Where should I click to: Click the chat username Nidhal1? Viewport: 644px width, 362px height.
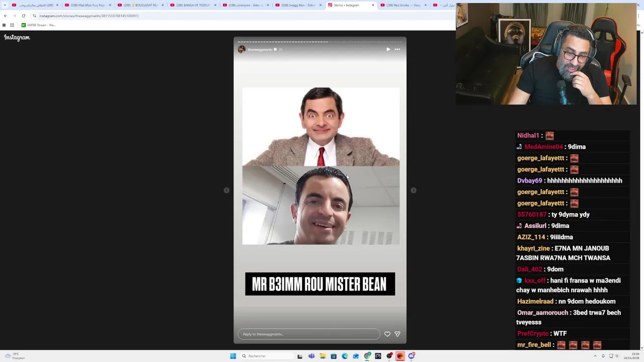coord(528,135)
